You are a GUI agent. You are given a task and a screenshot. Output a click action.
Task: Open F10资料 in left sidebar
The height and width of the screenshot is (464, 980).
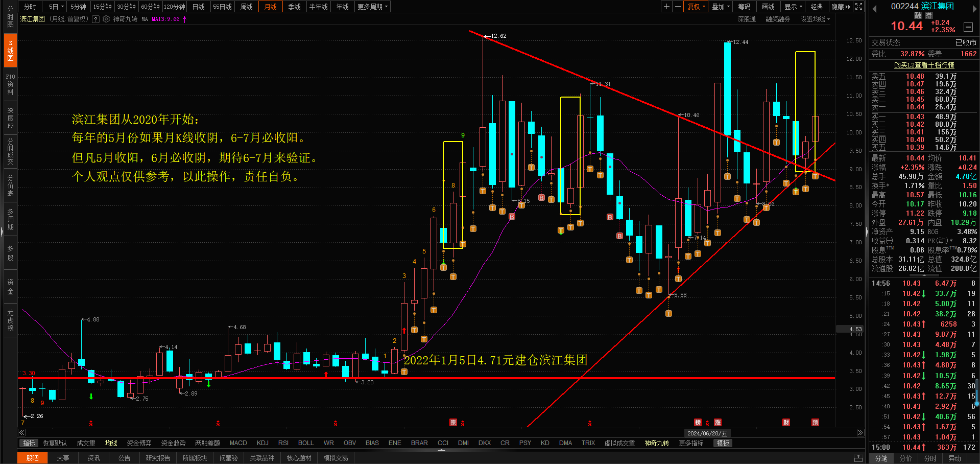[x=10, y=84]
